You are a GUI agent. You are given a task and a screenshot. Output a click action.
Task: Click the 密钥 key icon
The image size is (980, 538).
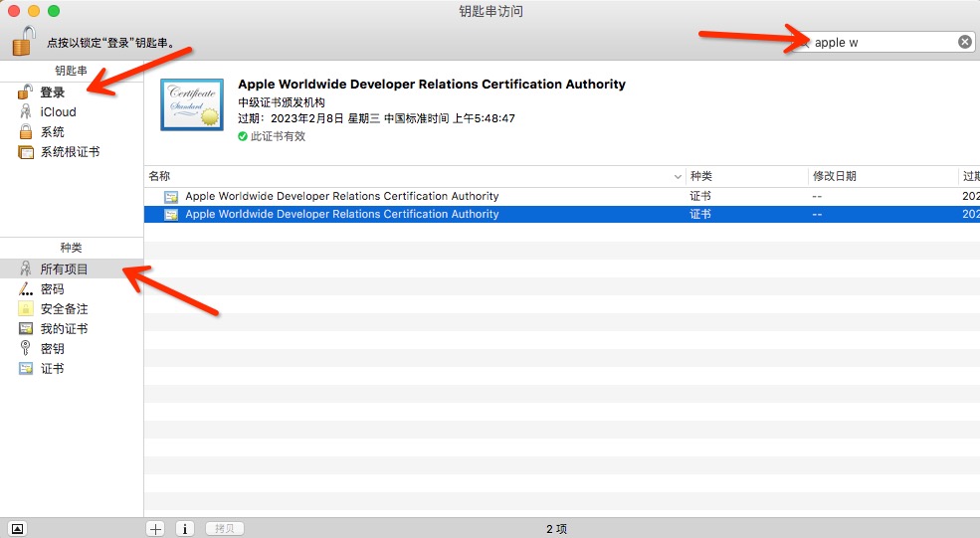(25, 348)
